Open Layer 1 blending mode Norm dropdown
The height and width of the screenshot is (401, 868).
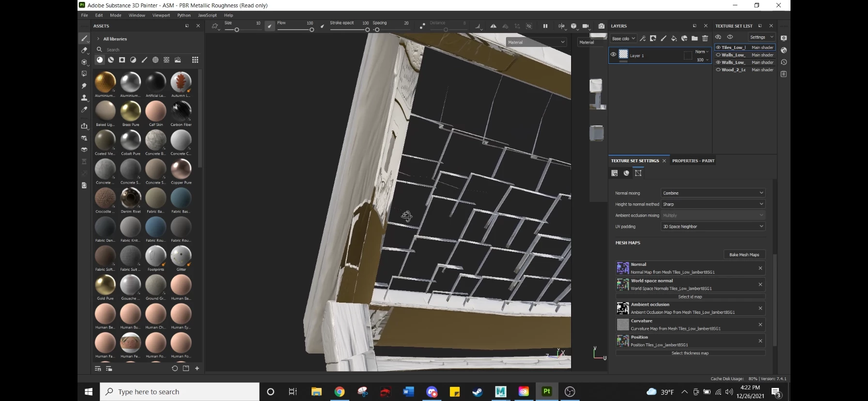[702, 52]
